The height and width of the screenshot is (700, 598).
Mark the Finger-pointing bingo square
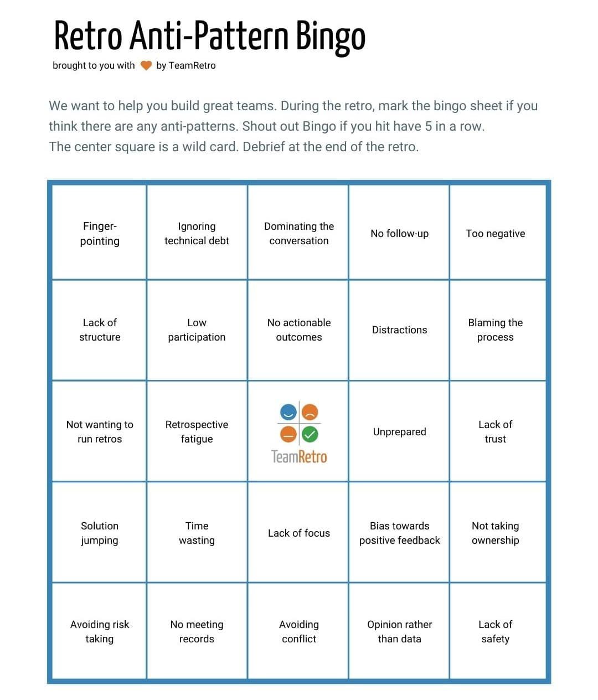[x=100, y=233]
